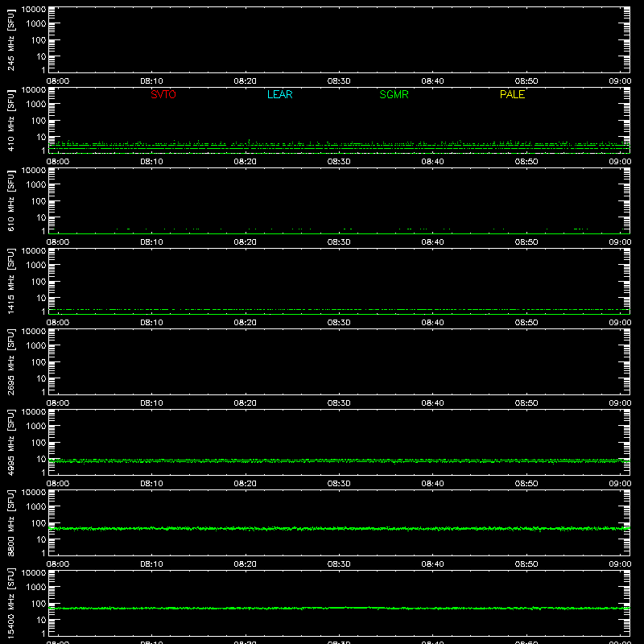Click 08:40 label under the 1415 MHz panel
644x644 pixels.
tap(432, 323)
